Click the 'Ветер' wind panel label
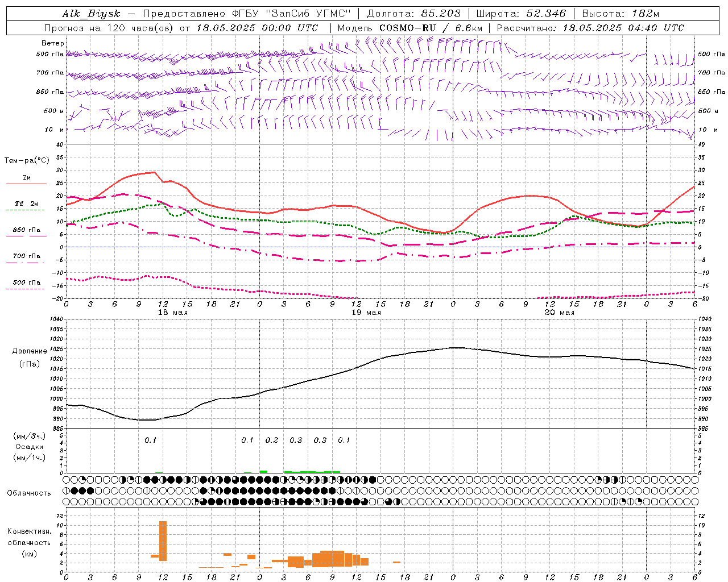 click(x=52, y=43)
